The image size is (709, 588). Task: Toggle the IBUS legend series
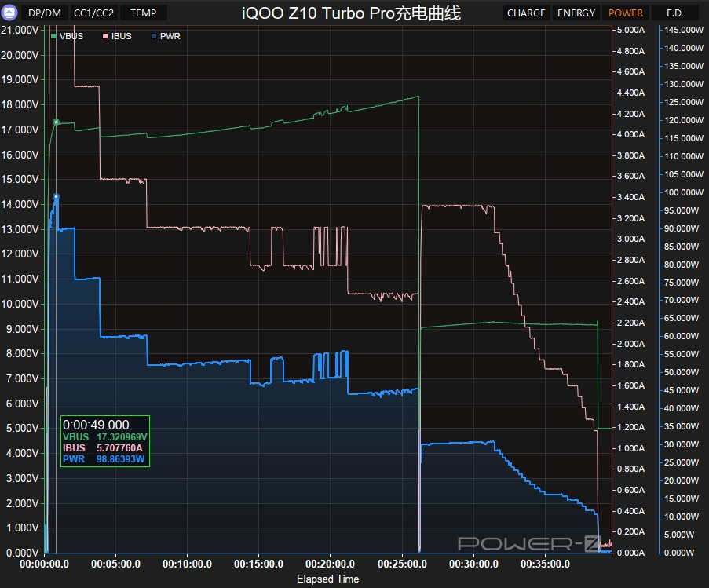pos(117,36)
